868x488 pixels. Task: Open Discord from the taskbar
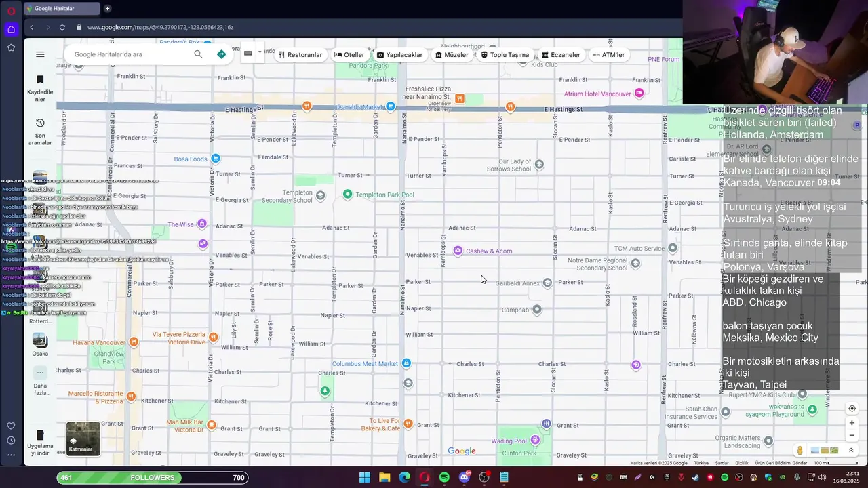(x=465, y=477)
